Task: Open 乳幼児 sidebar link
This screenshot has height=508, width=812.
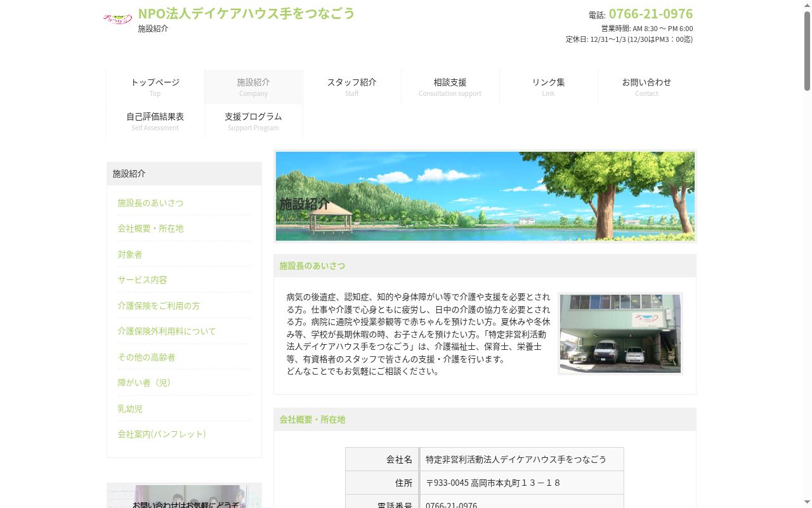Action: coord(130,408)
